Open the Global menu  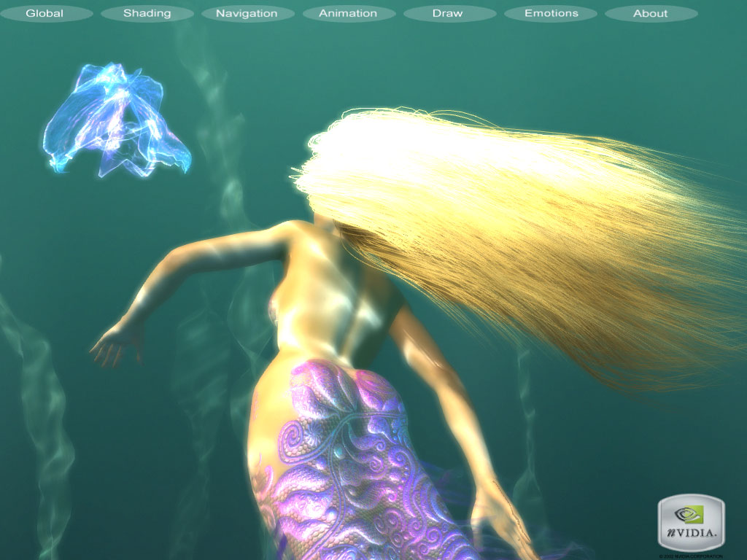click(x=45, y=13)
